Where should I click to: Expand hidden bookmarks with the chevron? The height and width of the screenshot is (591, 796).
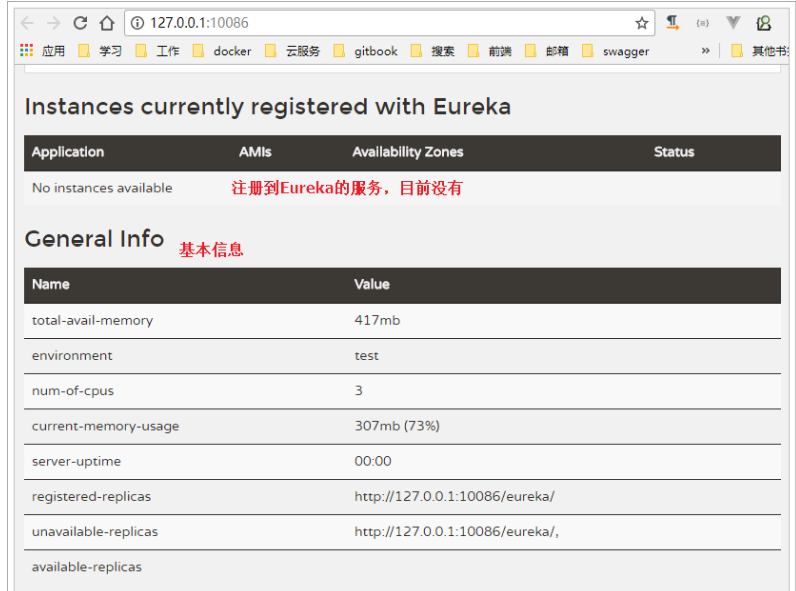[x=706, y=50]
